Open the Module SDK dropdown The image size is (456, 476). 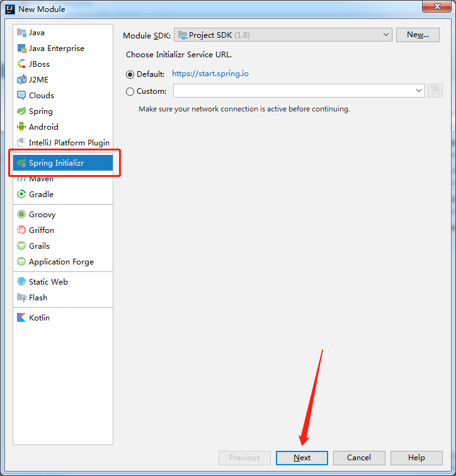pos(283,35)
